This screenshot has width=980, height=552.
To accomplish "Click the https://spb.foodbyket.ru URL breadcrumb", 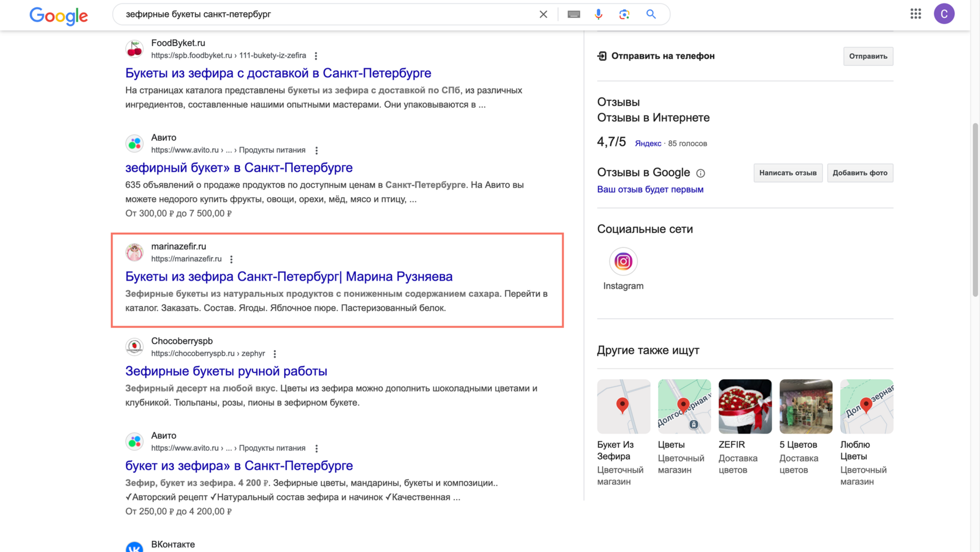I will [229, 55].
